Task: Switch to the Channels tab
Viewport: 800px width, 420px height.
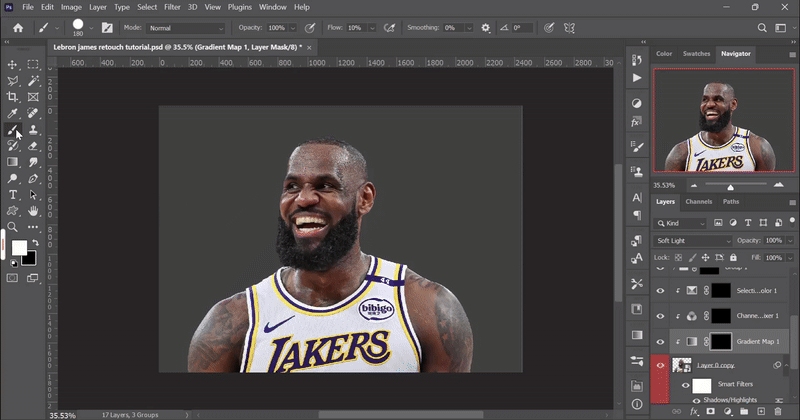Action: click(x=698, y=202)
